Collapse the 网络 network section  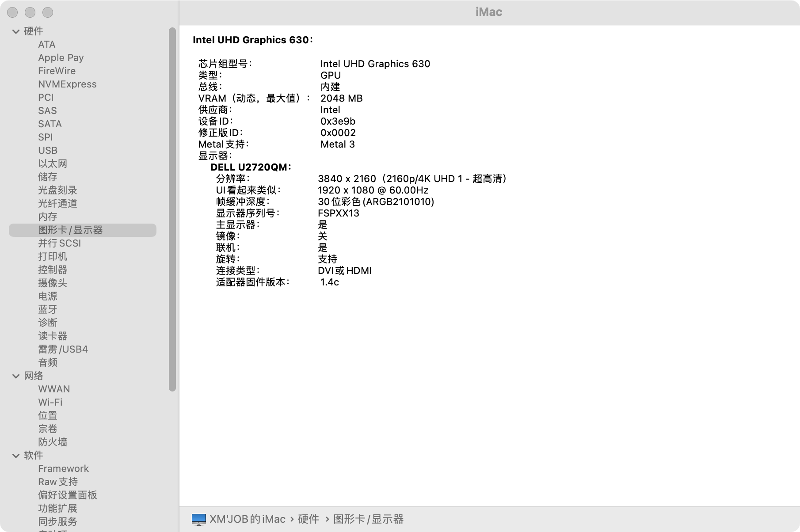tap(16, 376)
